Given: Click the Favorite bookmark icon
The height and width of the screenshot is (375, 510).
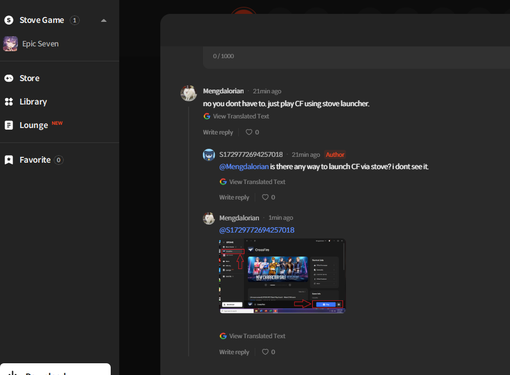Looking at the screenshot, I should [x=9, y=160].
